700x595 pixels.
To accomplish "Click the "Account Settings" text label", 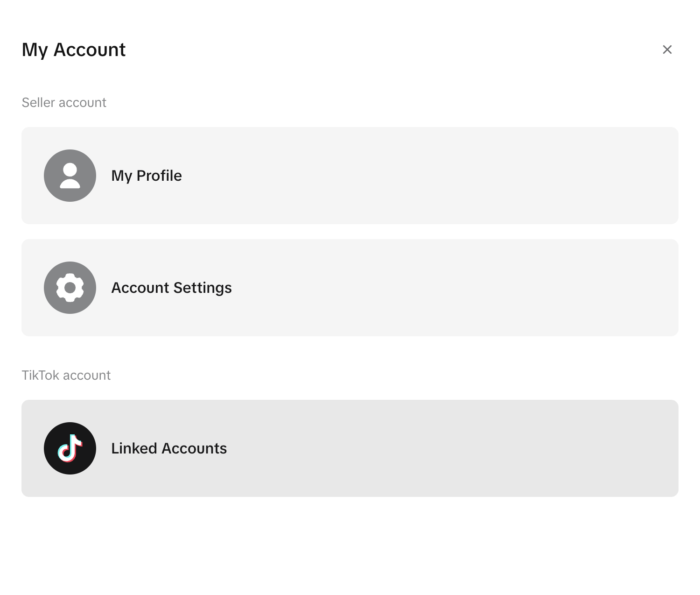I will tap(171, 288).
